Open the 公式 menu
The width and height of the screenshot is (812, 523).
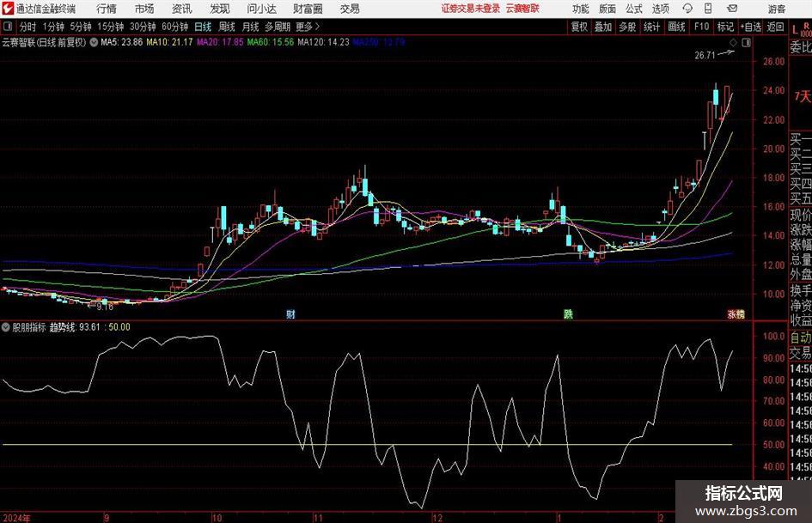pos(634,9)
